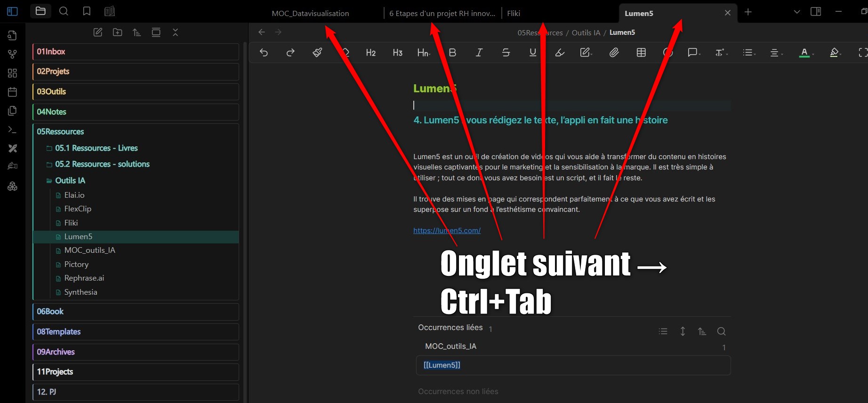Toggle italic formatting
Image resolution: width=868 pixels, height=403 pixels.
pyautogui.click(x=479, y=52)
